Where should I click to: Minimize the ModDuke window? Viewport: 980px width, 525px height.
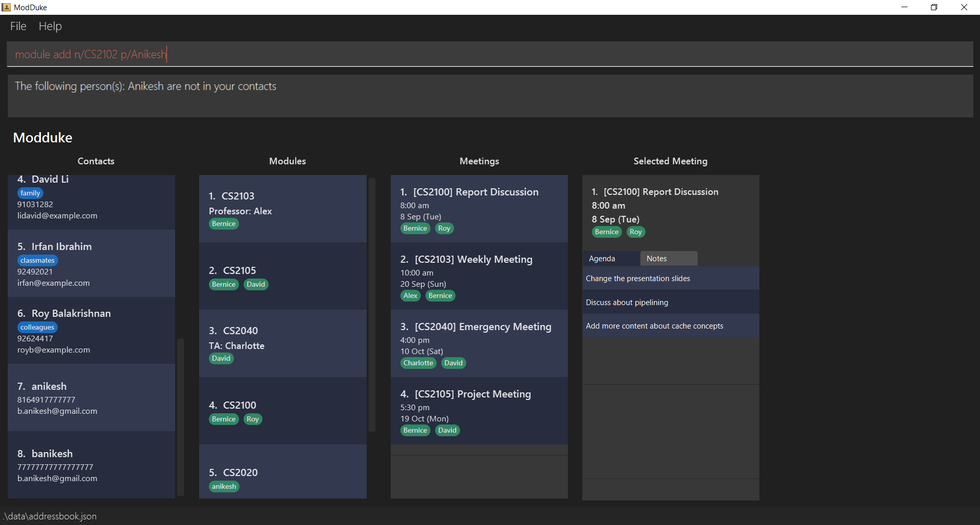(904, 7)
